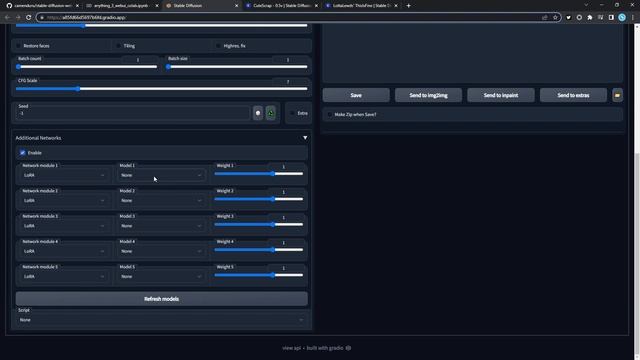Click into the Seed input field
640x360 pixels.
click(133, 113)
